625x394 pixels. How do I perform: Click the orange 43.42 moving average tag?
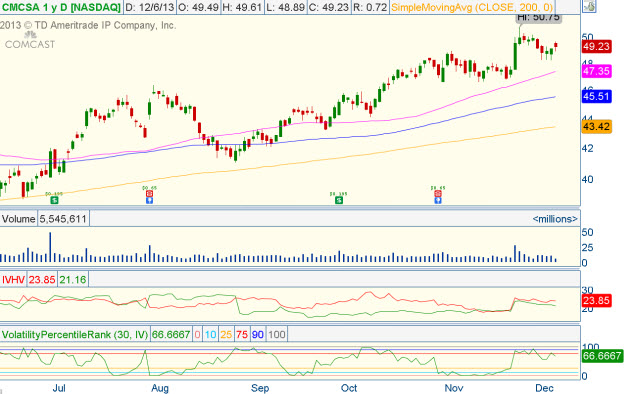[596, 127]
